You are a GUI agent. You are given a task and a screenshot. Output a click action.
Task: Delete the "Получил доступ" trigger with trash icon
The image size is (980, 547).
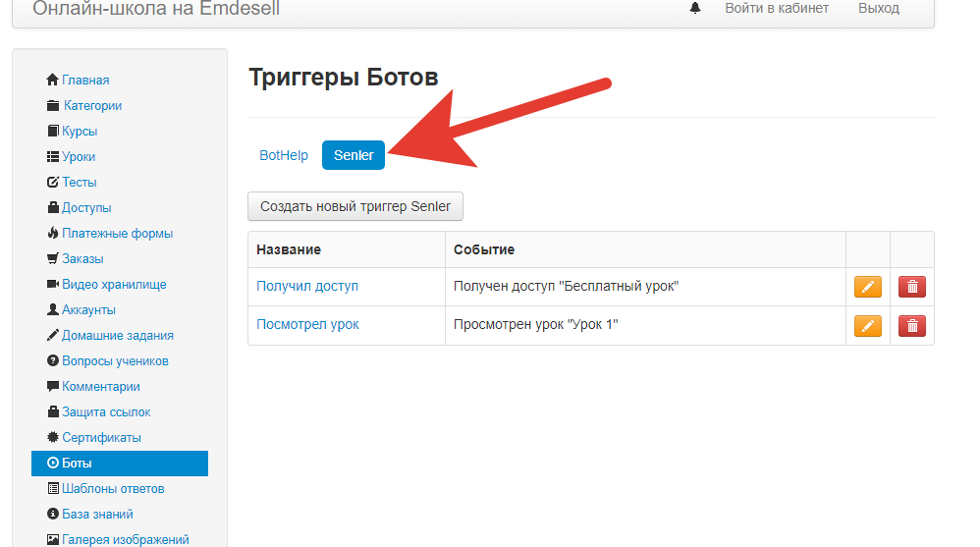point(911,287)
